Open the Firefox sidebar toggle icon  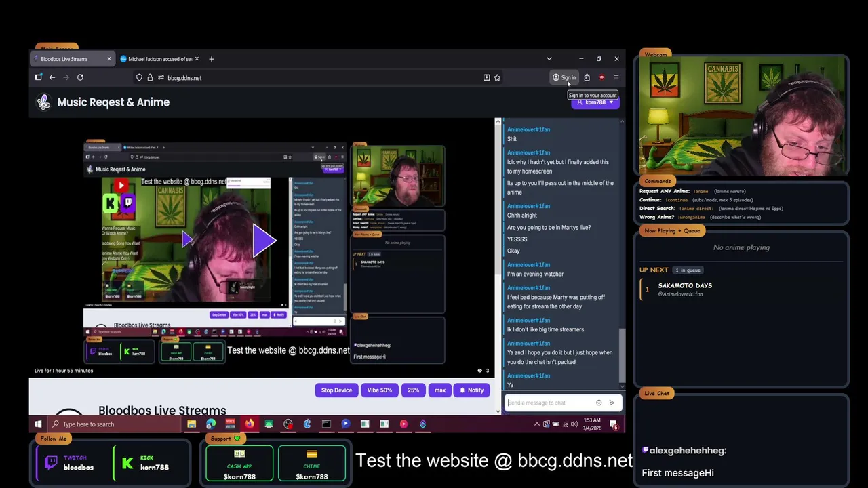pos(39,77)
